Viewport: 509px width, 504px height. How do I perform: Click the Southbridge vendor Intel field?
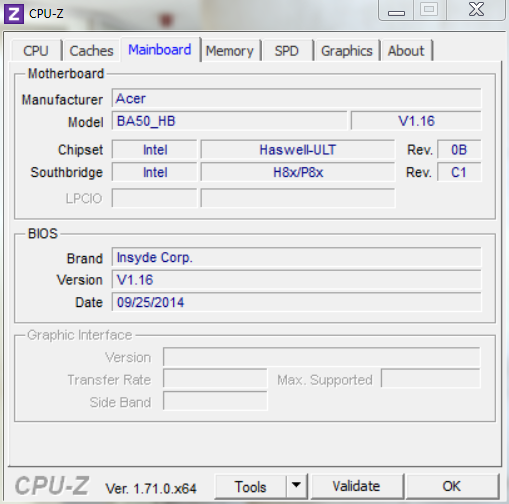pyautogui.click(x=155, y=172)
